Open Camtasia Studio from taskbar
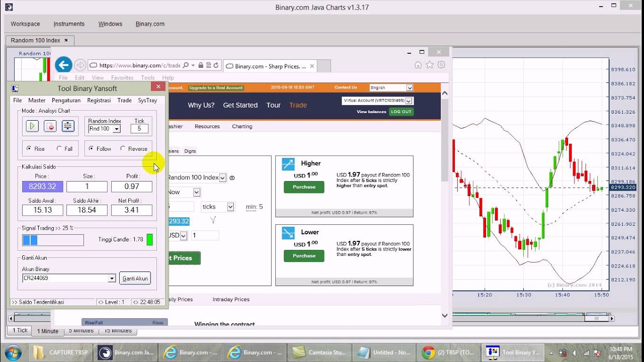Image resolution: width=644 pixels, height=362 pixels. click(x=320, y=352)
